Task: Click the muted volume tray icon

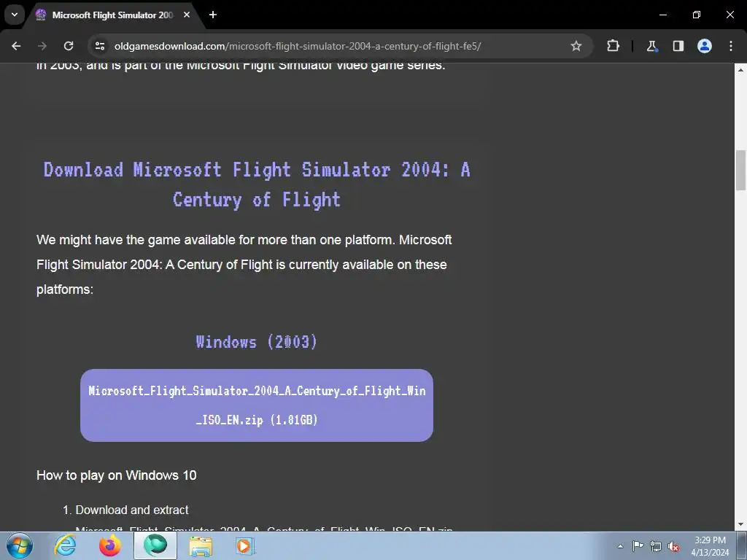Action: pyautogui.click(x=673, y=547)
